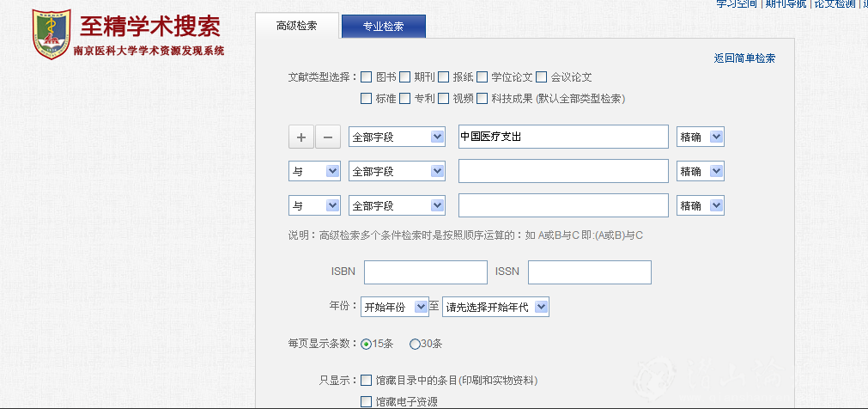This screenshot has height=409, width=868.
Task: Select the 高级检索 tab
Action: point(296,26)
